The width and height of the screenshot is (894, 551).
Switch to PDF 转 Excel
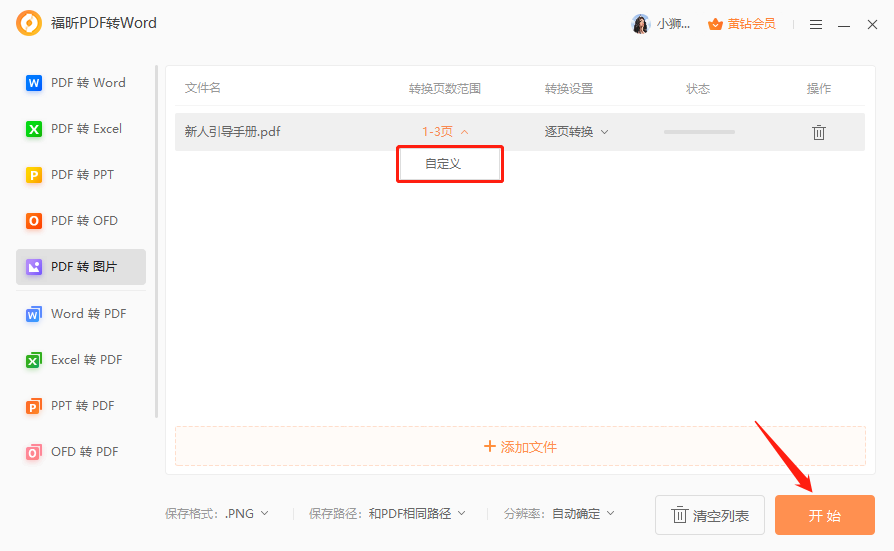click(x=81, y=129)
